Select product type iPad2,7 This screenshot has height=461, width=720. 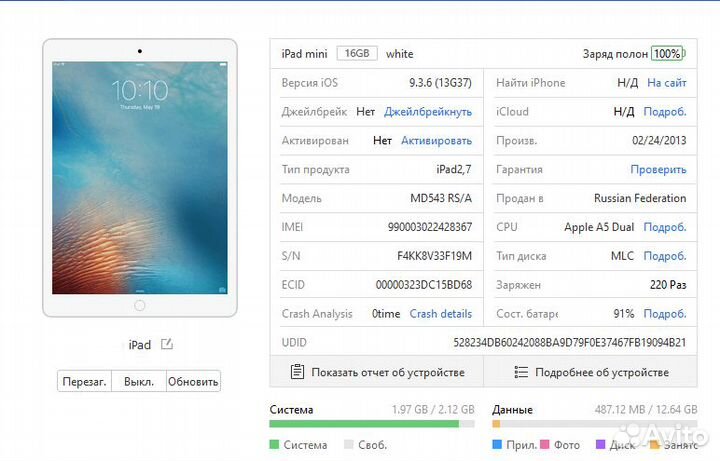pos(454,169)
